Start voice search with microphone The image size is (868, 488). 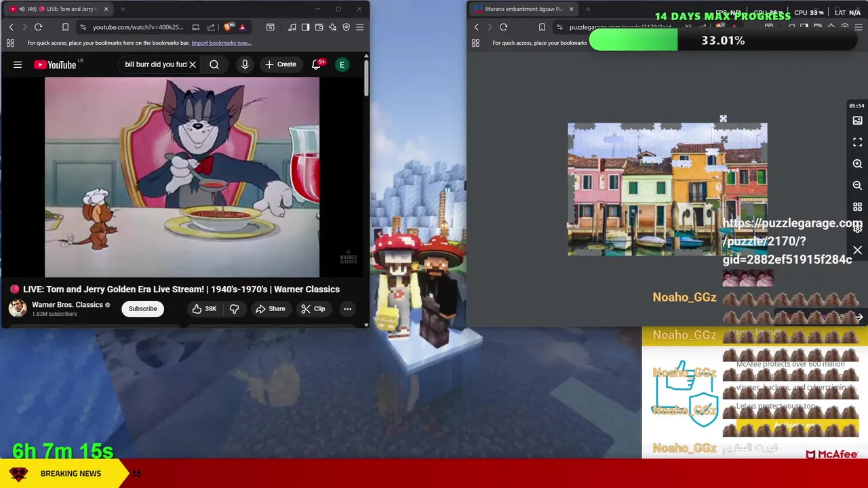click(245, 64)
